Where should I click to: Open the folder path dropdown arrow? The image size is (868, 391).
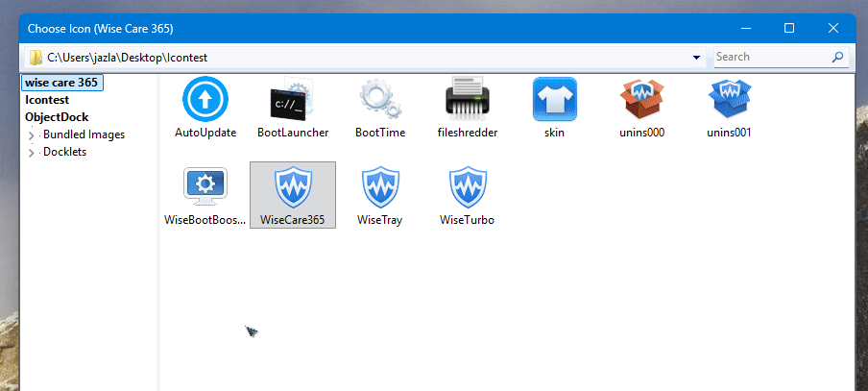coord(697,58)
